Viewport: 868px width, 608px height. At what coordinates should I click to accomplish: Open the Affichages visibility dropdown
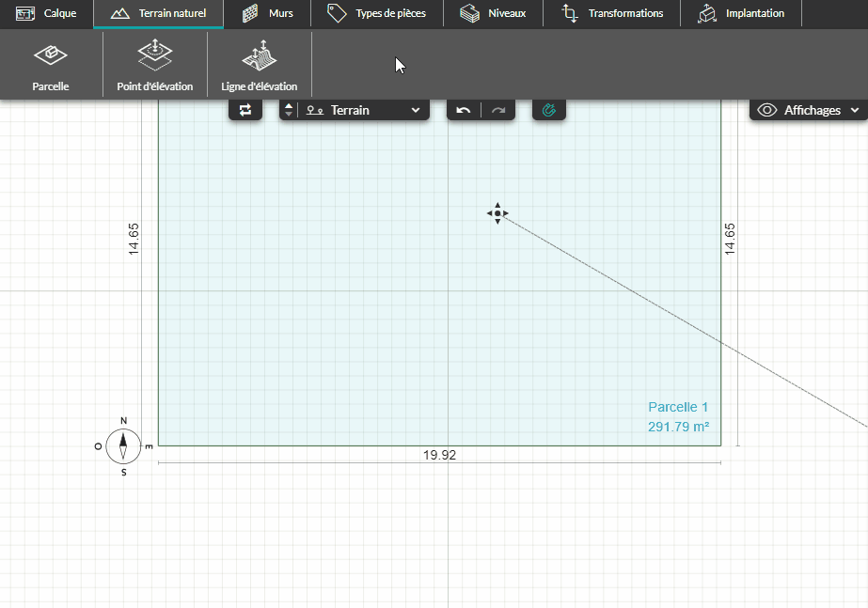808,110
